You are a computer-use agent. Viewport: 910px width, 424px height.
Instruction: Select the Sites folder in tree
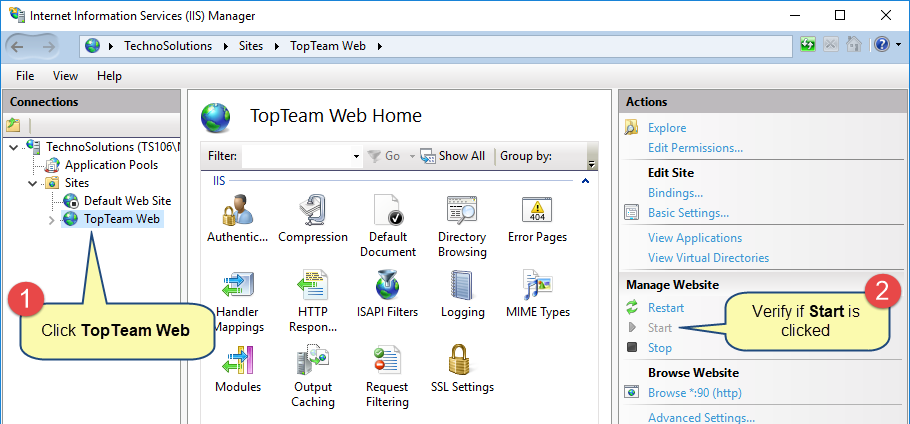click(77, 183)
